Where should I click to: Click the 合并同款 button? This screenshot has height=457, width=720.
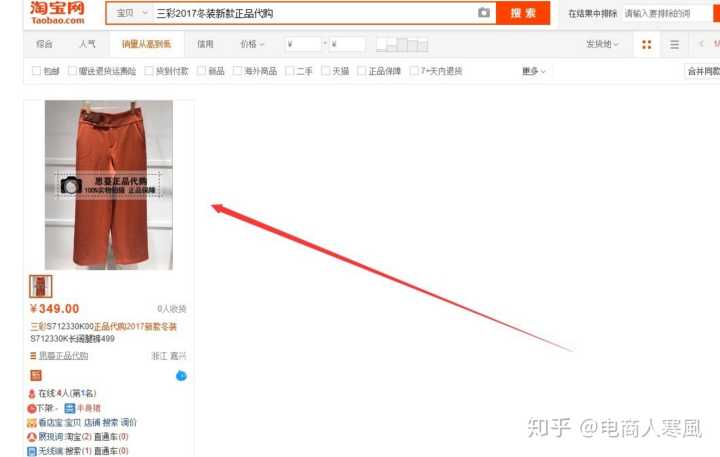[x=703, y=71]
